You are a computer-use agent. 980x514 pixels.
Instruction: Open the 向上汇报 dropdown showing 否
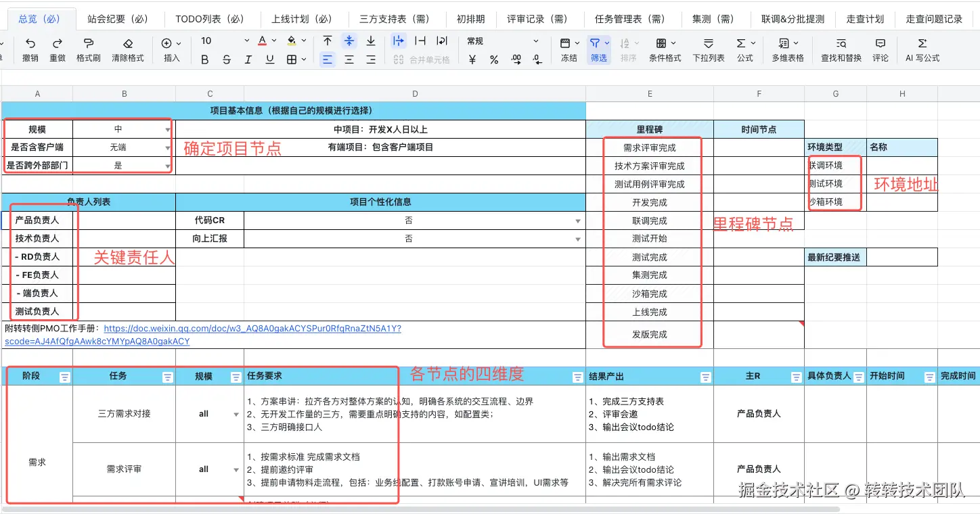(578, 239)
